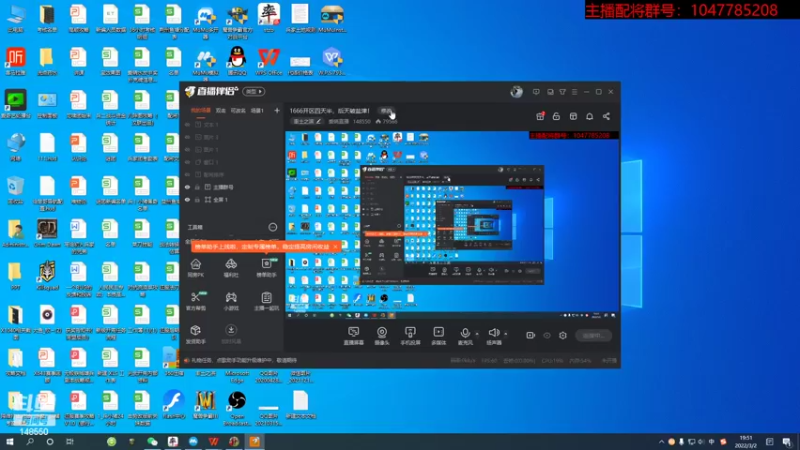
Task: Click the pencil edit icon on category tag
Action: click(318, 121)
